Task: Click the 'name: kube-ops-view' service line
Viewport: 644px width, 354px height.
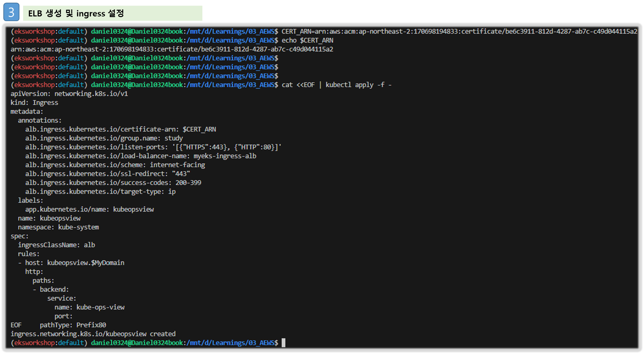Action: click(x=89, y=307)
